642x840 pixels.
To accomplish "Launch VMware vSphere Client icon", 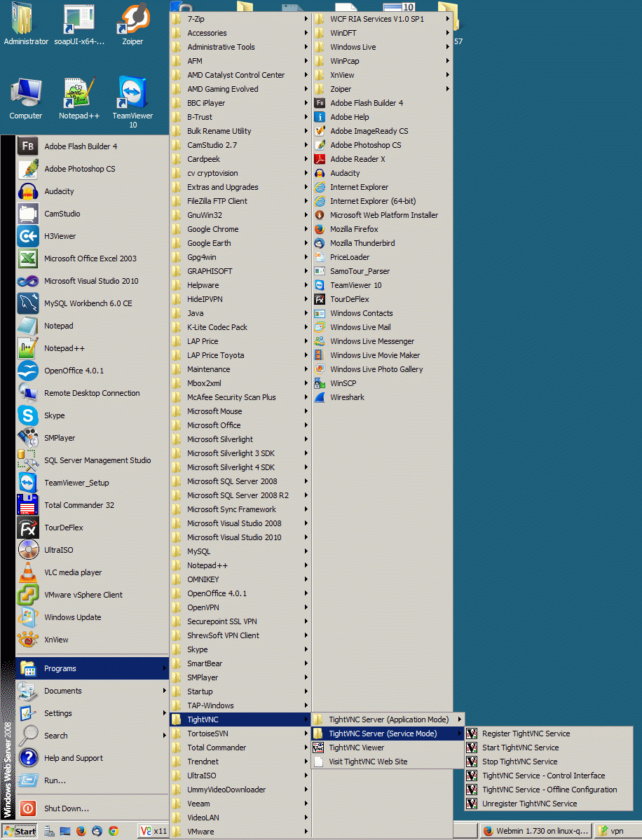I will pyautogui.click(x=28, y=595).
